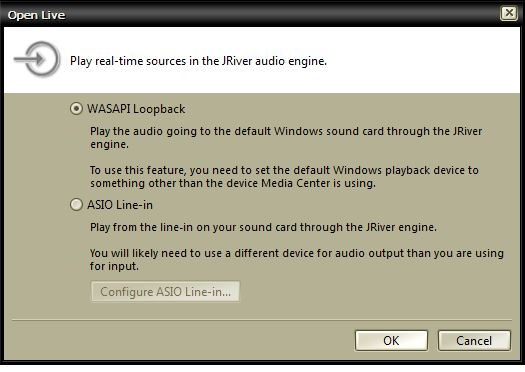
Task: Click the 'To use this feature' note
Action: click(x=284, y=176)
